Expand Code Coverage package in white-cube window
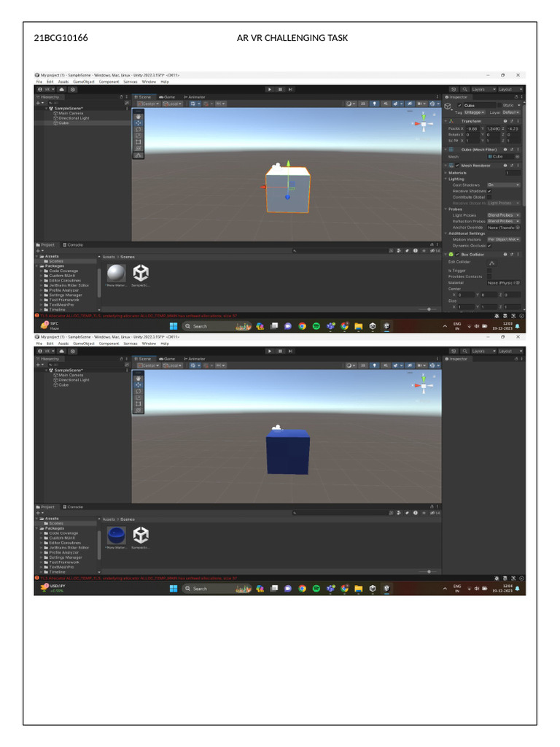The height and width of the screenshot is (747, 560). pos(42,271)
